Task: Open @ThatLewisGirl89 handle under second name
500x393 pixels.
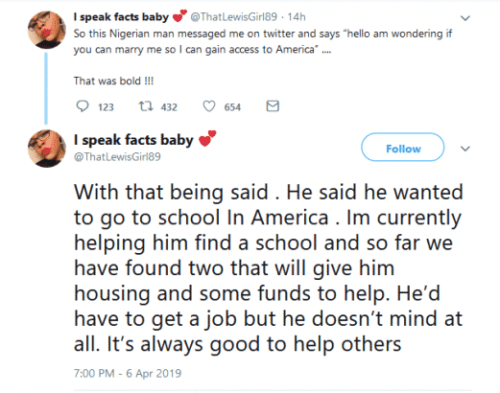Action: 117,157
